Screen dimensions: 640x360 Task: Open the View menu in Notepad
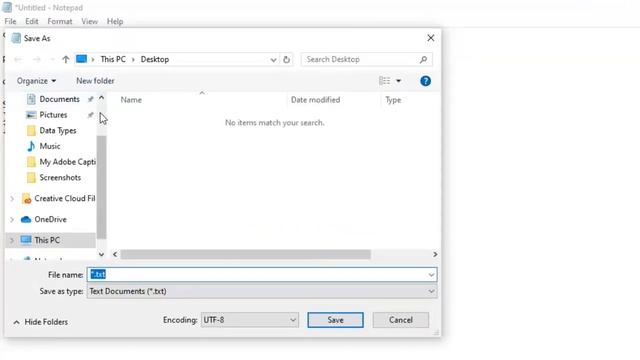(89, 22)
